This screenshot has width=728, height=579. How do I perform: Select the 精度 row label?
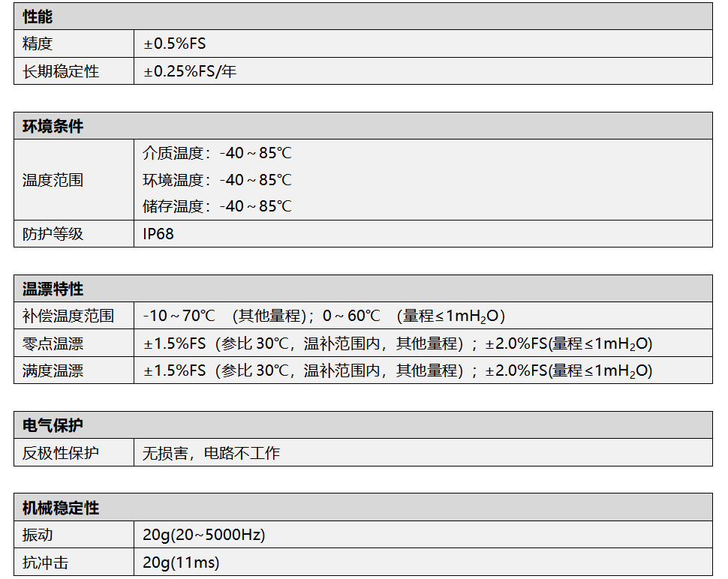click(x=38, y=44)
